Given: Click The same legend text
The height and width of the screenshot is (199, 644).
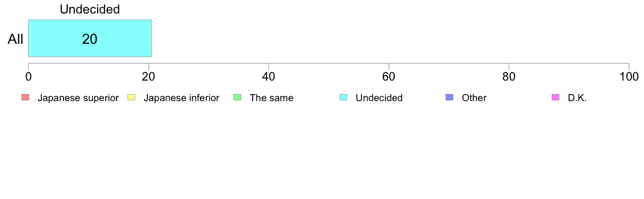Looking at the screenshot, I should click(x=272, y=98).
